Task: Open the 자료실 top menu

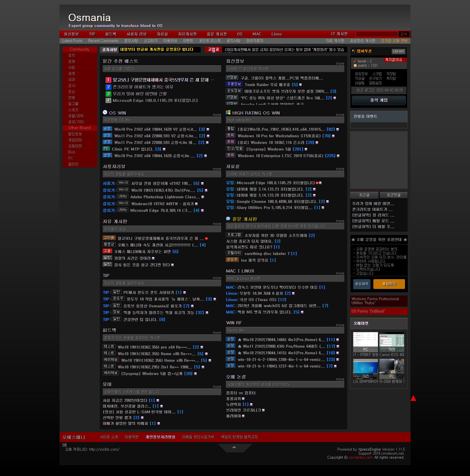Action: [x=162, y=34]
